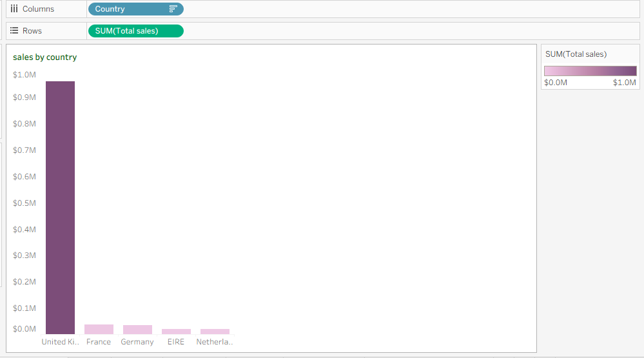
Task: Click the United Kingdom bar
Action: coord(60,207)
